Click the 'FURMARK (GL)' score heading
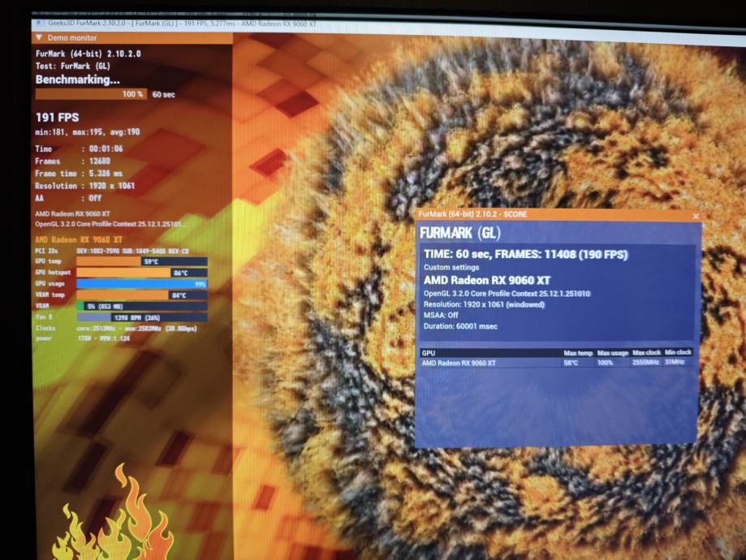 tap(460, 233)
